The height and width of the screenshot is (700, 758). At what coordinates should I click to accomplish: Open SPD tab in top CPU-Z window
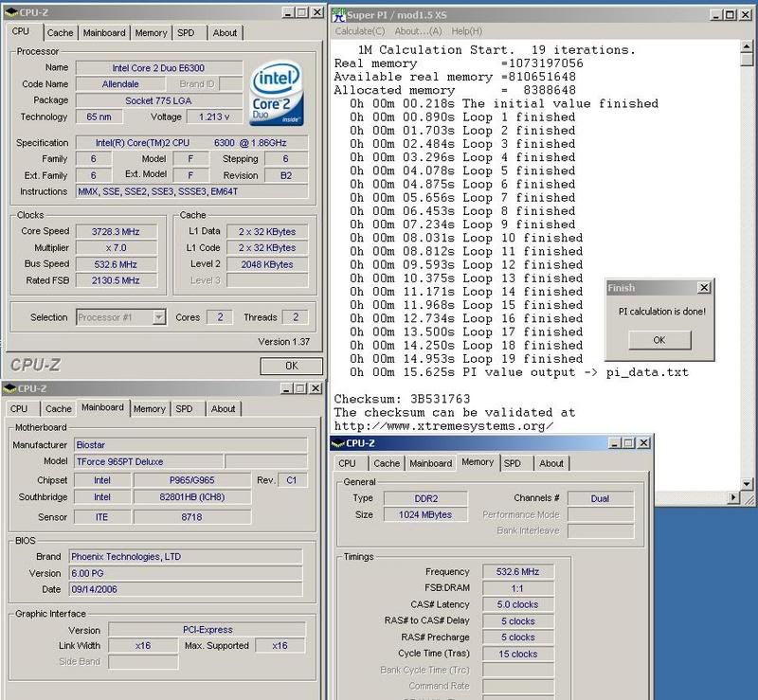pyautogui.click(x=186, y=33)
